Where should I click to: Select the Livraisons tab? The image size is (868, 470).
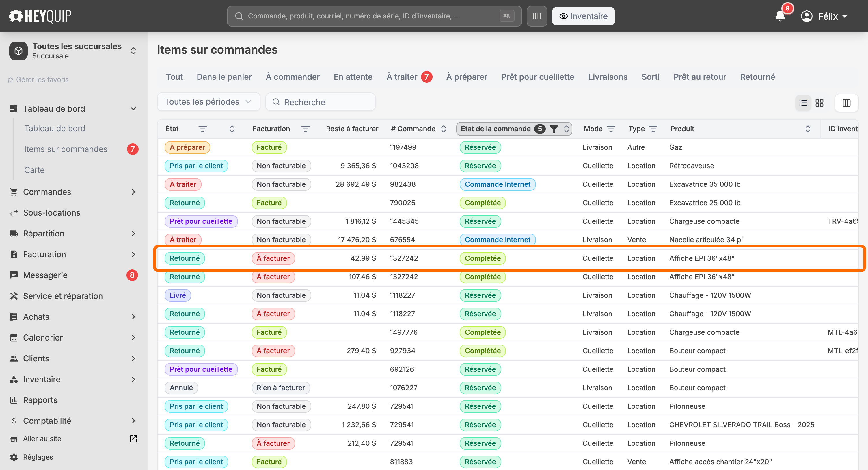click(608, 77)
